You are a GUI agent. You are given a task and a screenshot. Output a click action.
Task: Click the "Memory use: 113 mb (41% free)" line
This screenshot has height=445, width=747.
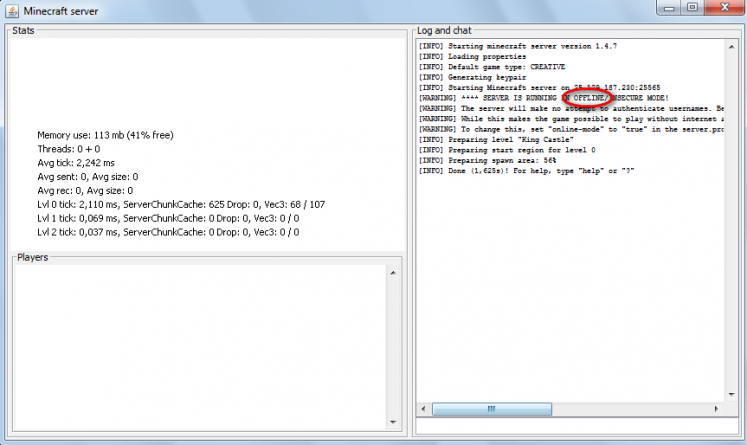105,135
